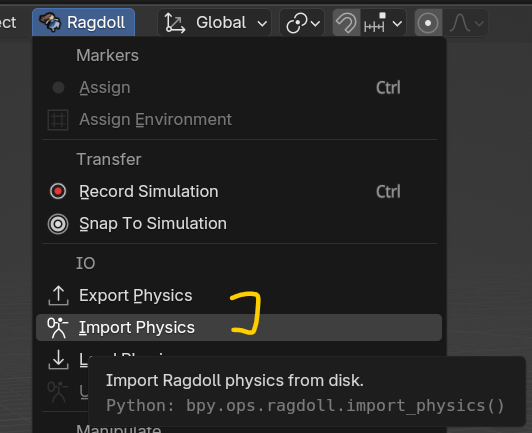
Task: Click the Record Simulation red dot icon
Action: pos(58,191)
